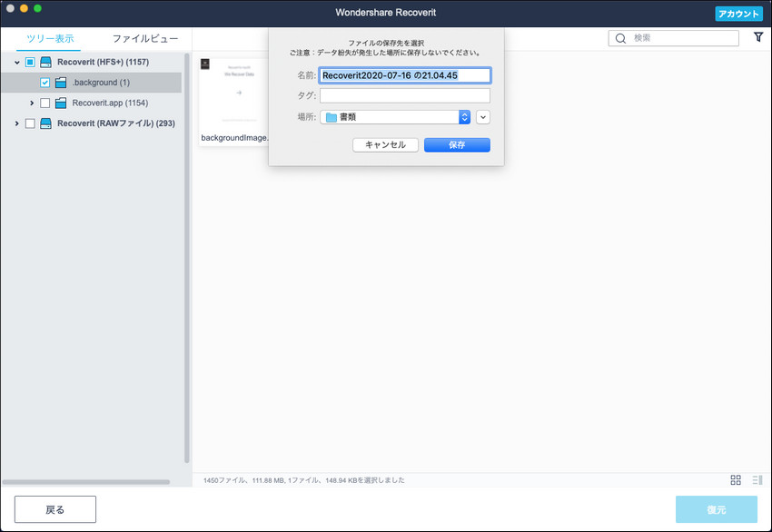Click the 検索 search field
The height and width of the screenshot is (532, 772).
pyautogui.click(x=674, y=38)
